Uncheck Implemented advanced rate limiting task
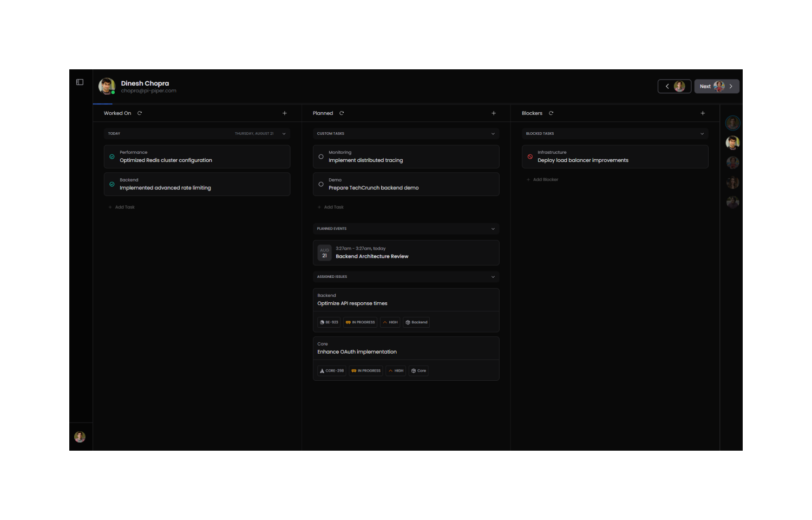This screenshot has width=812, height=520. point(112,184)
